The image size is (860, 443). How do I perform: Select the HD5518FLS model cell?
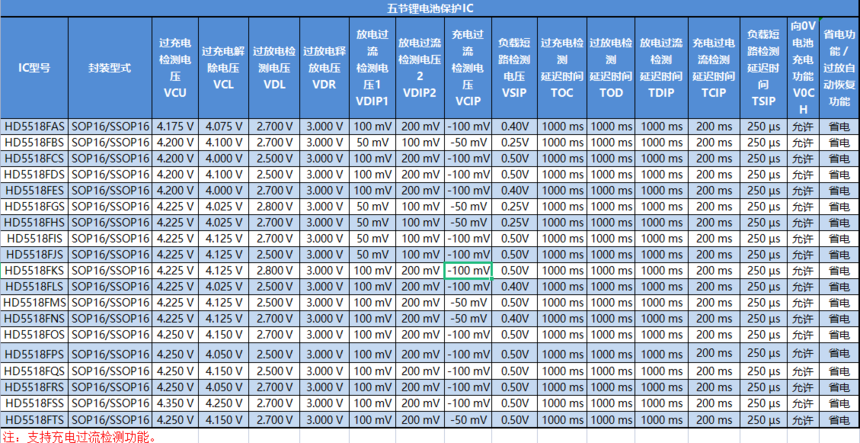tap(35, 286)
